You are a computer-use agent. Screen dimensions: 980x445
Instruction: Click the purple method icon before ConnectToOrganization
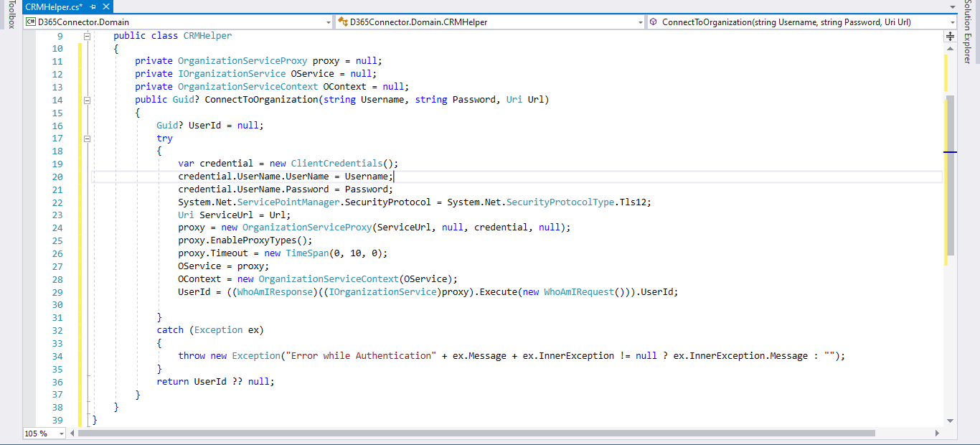tap(652, 22)
